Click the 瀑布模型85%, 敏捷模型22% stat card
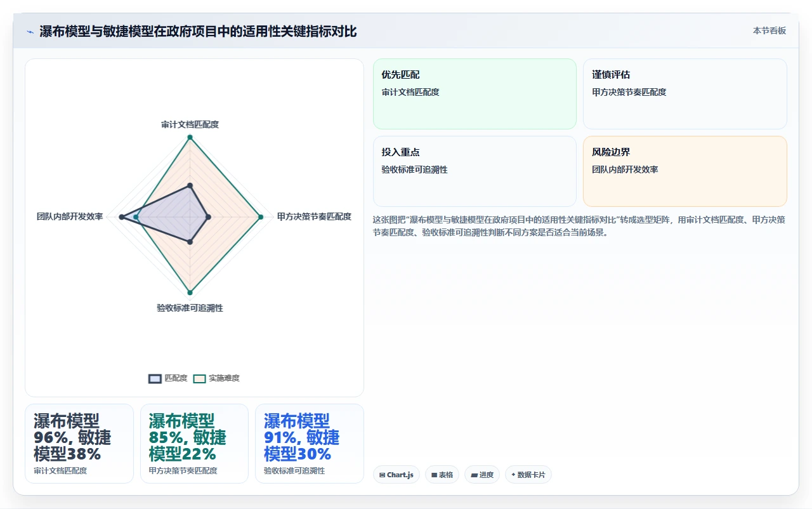Image resolution: width=812 pixels, height=509 pixels. [x=194, y=444]
